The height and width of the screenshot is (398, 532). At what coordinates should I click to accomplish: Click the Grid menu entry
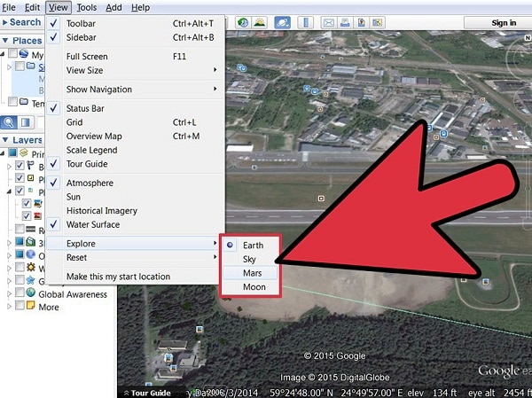click(136, 122)
